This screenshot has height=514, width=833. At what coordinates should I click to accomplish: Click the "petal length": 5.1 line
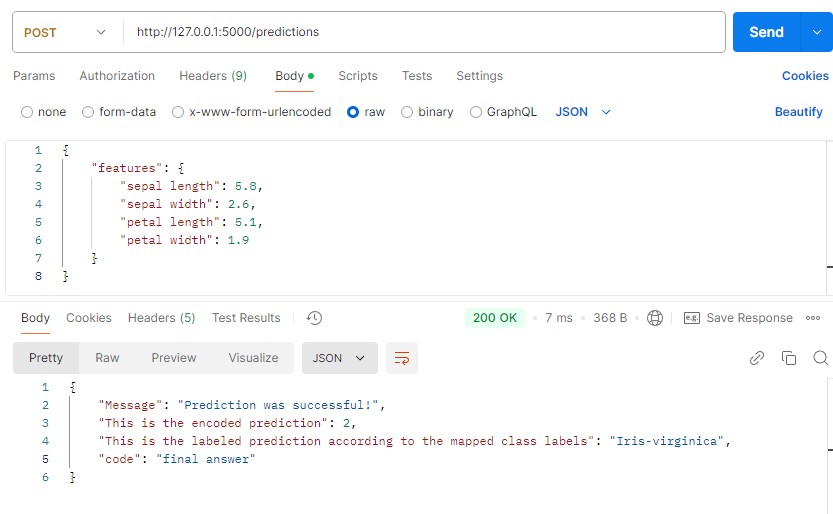[x=191, y=222]
